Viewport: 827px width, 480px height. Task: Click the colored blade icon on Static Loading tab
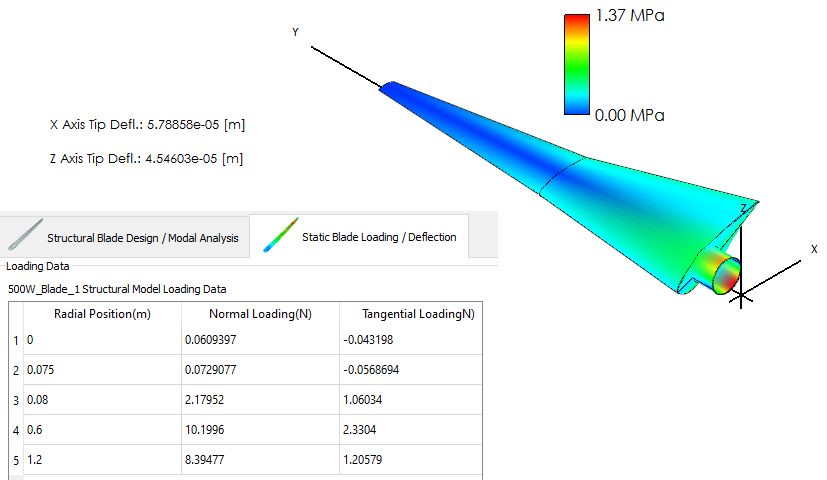coord(281,235)
